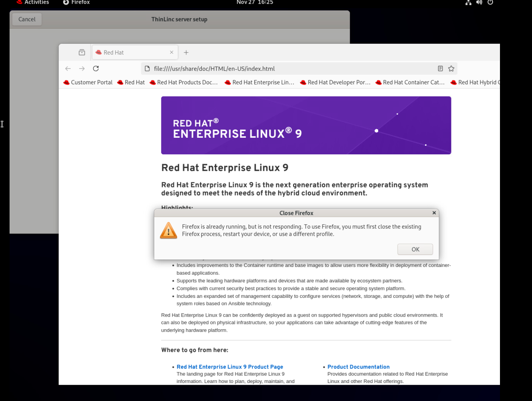Select the Red Hat browser tab

(135, 52)
